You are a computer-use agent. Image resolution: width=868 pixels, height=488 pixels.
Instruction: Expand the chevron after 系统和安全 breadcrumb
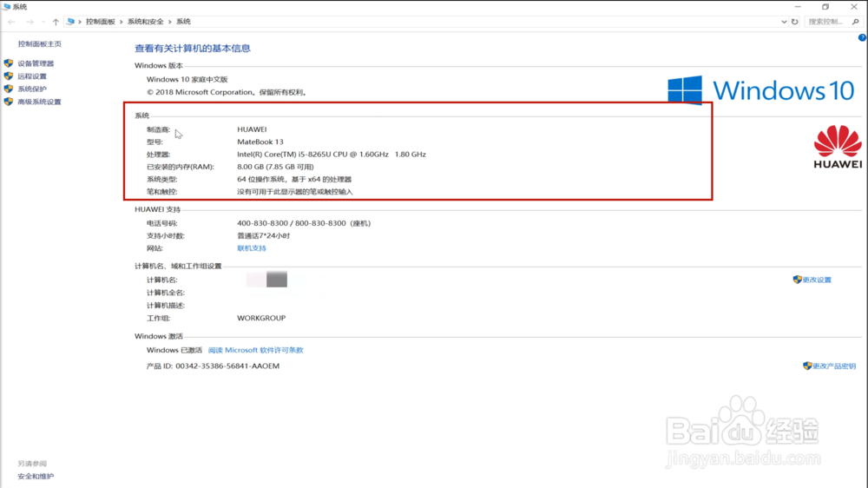(x=170, y=22)
